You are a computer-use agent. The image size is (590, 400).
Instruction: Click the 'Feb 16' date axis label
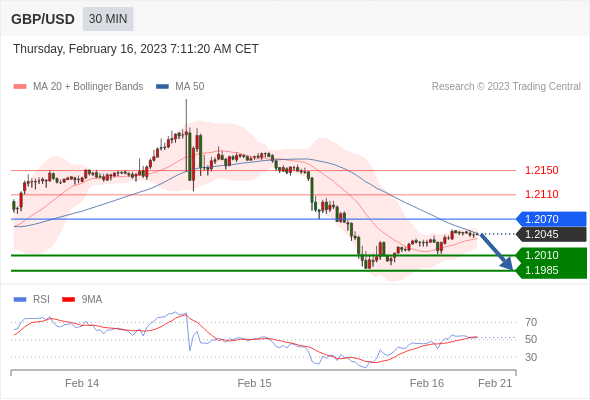427,383
